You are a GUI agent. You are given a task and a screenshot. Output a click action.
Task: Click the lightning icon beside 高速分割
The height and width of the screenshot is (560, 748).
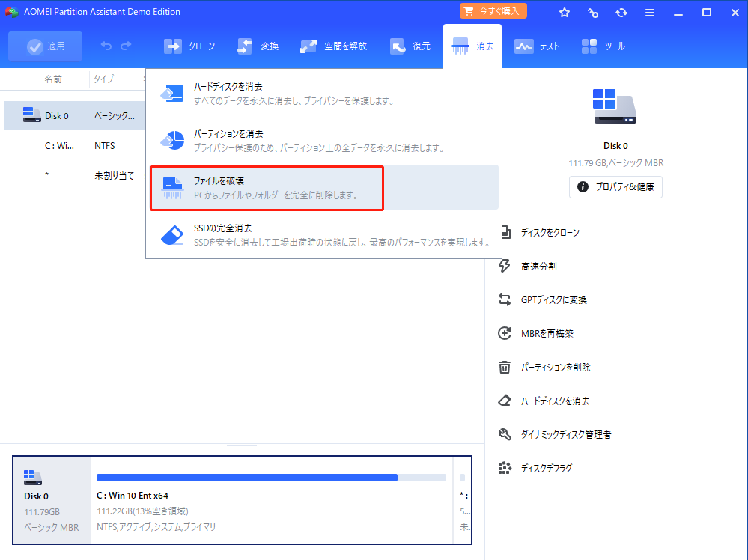pyautogui.click(x=504, y=266)
